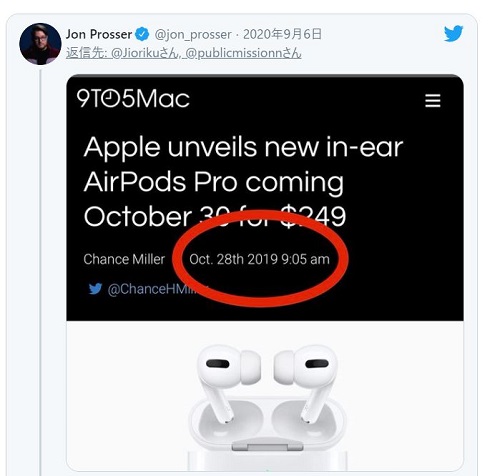Click the Oct. 28th 2019 timestamp
The image size is (504, 476).
259,259
